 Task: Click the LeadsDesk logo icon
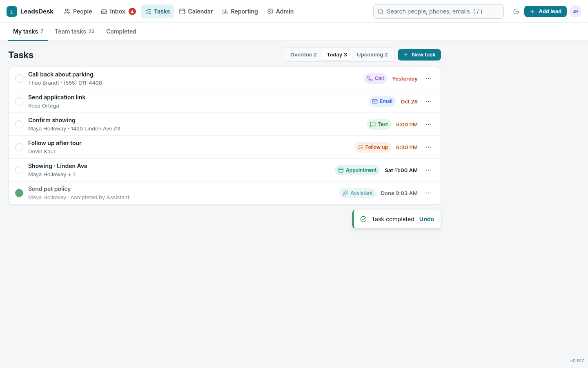(x=12, y=11)
